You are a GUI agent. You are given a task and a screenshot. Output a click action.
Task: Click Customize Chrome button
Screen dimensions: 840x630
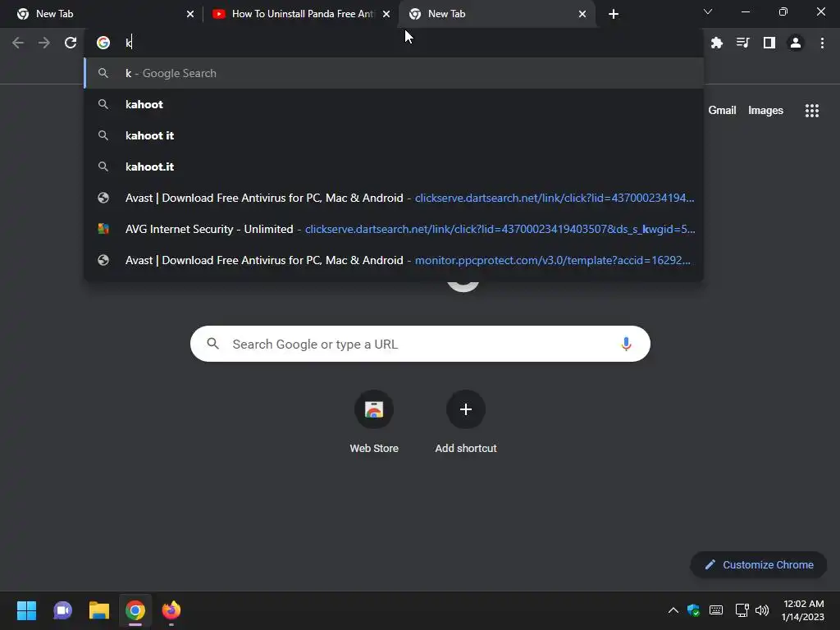(759, 564)
